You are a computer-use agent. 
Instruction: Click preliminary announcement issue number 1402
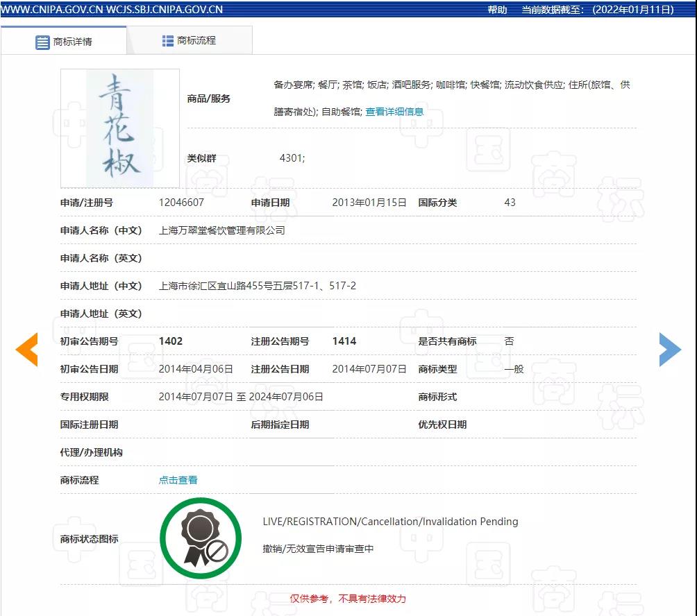click(171, 341)
